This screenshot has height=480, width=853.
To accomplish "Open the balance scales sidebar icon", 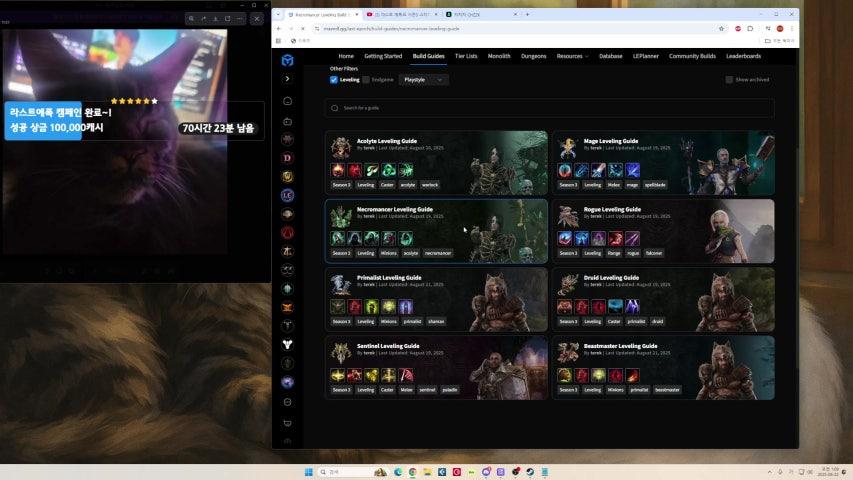I will point(287,251).
